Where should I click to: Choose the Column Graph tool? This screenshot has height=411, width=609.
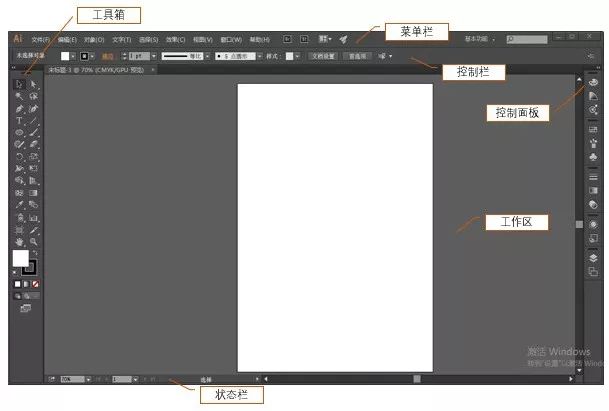point(33,218)
